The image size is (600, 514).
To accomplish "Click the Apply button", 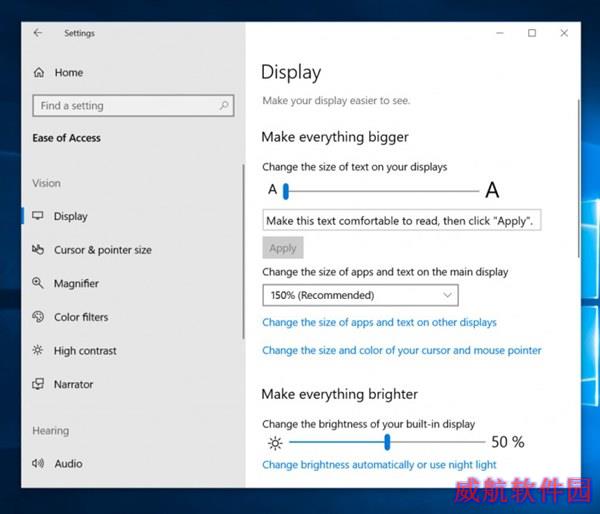I will tap(283, 248).
